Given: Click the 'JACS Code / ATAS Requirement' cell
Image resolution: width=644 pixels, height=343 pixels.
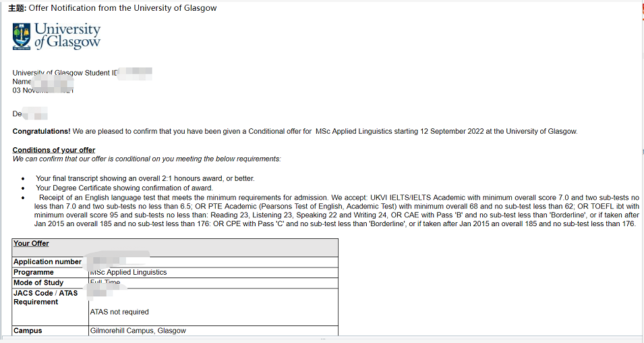Looking at the screenshot, I should click(x=46, y=298).
